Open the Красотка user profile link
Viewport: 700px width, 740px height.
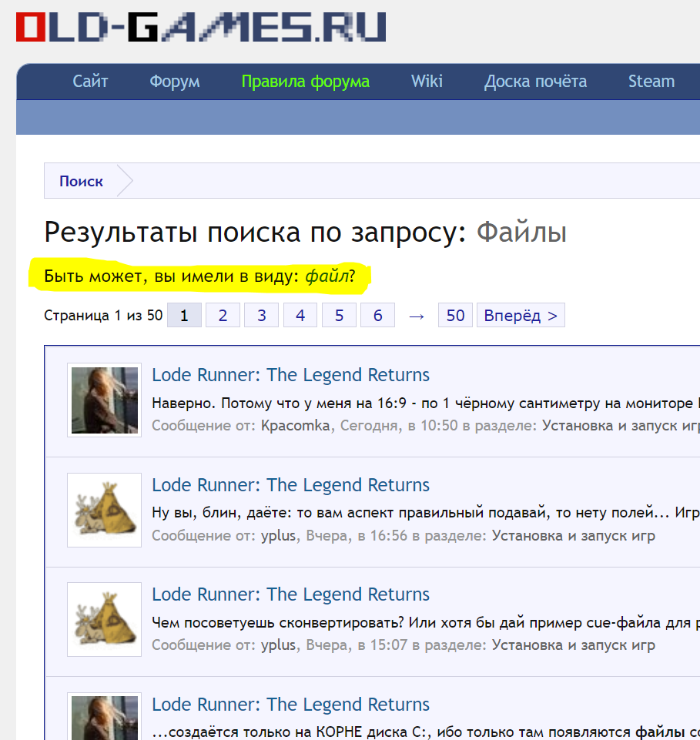click(296, 425)
